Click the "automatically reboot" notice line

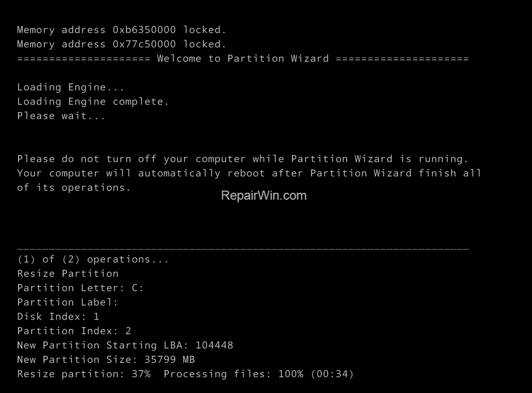[x=249, y=173]
